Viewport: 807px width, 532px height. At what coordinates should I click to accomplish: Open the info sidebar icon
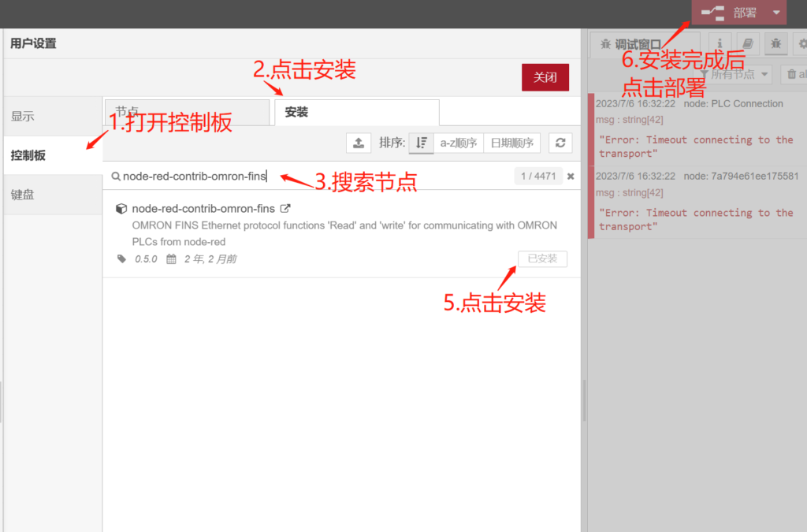coord(719,45)
